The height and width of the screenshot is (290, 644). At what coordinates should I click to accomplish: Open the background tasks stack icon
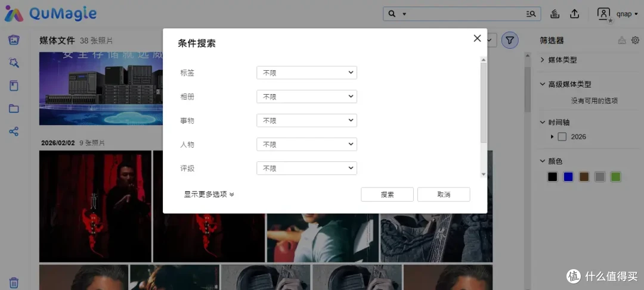(555, 14)
